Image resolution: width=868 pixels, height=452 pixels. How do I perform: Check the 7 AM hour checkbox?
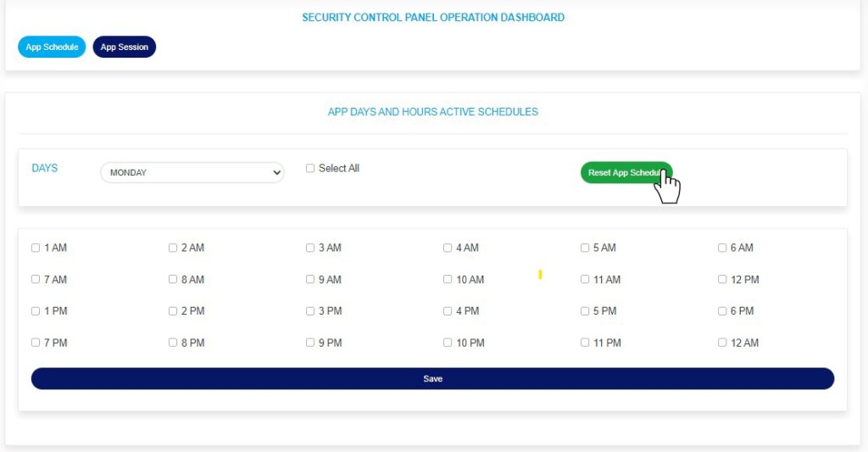tap(36, 280)
